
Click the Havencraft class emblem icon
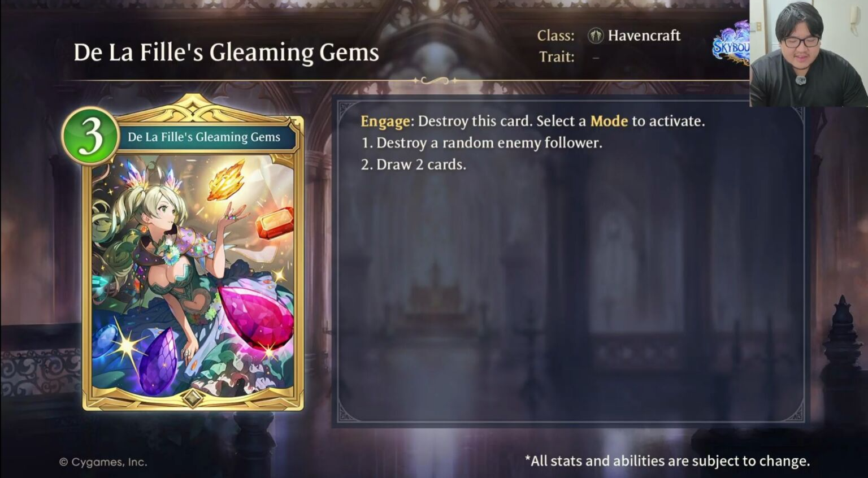[595, 36]
